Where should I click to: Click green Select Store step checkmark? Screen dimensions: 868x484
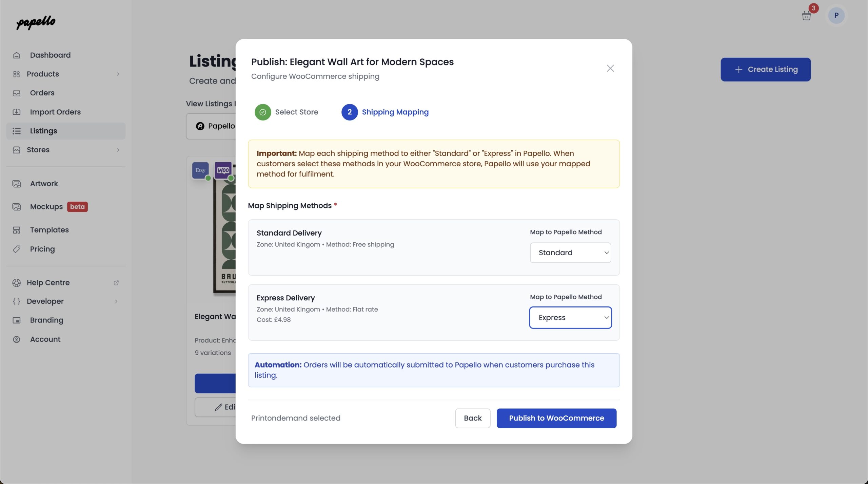pos(262,112)
